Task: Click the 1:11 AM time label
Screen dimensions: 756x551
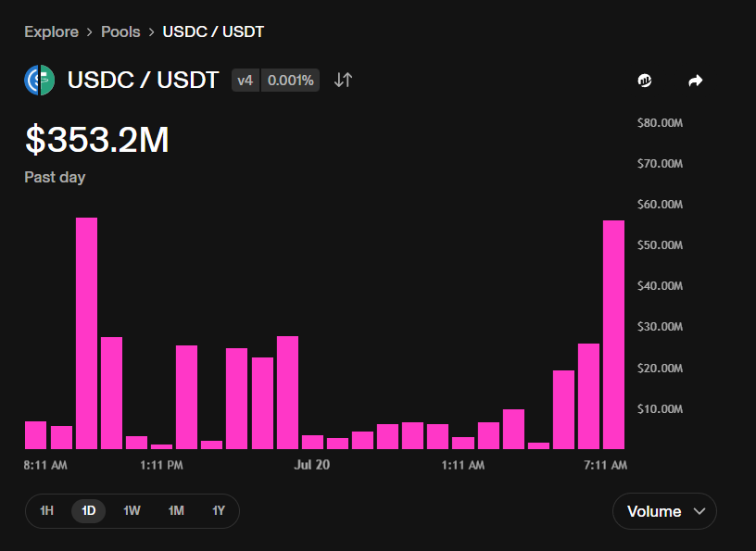Action: 463,465
